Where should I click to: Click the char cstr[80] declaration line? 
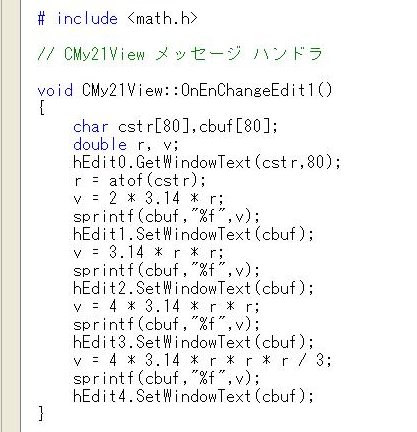click(175, 126)
